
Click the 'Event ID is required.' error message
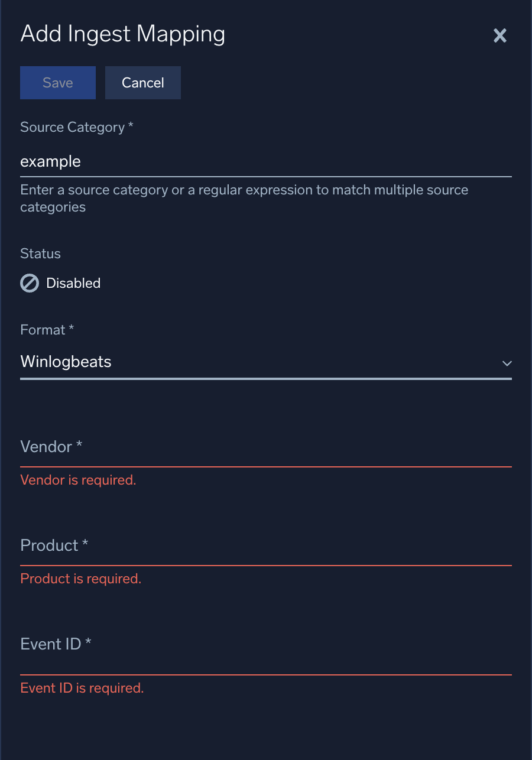[82, 688]
